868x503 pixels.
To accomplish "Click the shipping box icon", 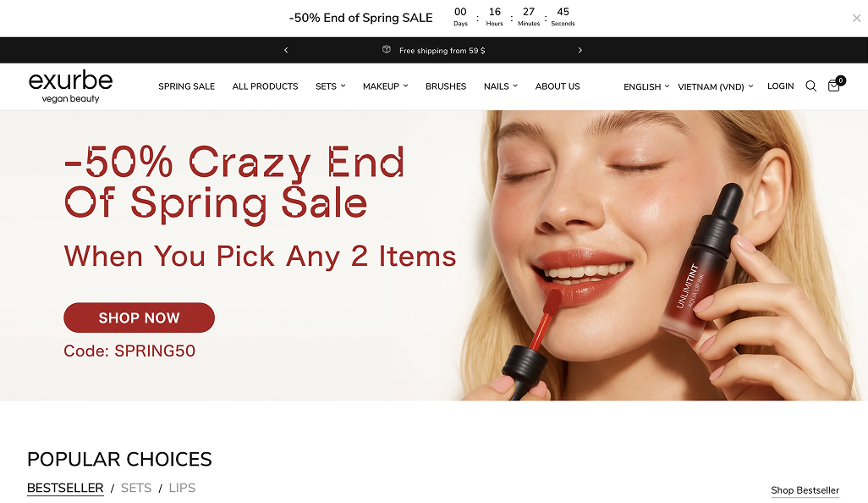I will point(387,49).
